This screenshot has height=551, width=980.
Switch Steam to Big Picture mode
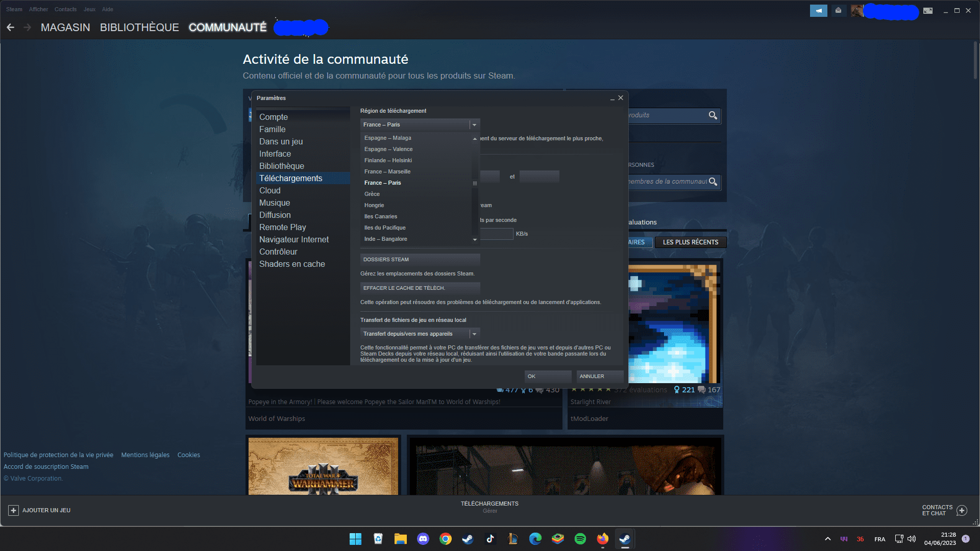pos(928,10)
